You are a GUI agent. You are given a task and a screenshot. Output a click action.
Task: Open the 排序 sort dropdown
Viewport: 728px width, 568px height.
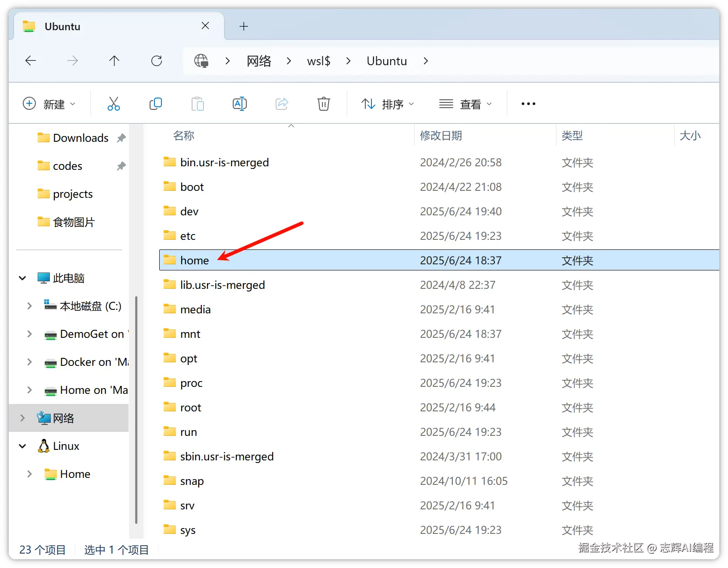[x=388, y=104]
